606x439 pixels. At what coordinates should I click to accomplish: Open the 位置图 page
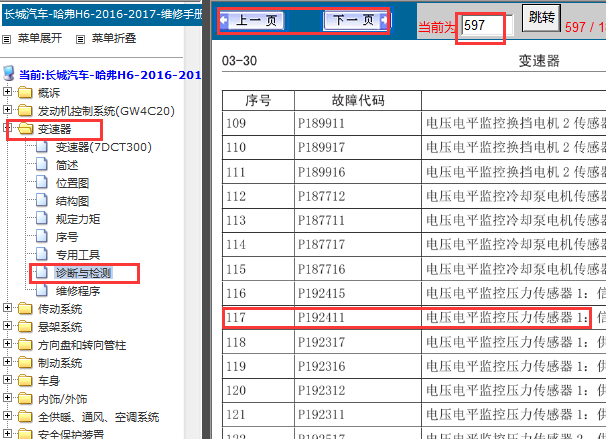click(x=72, y=183)
